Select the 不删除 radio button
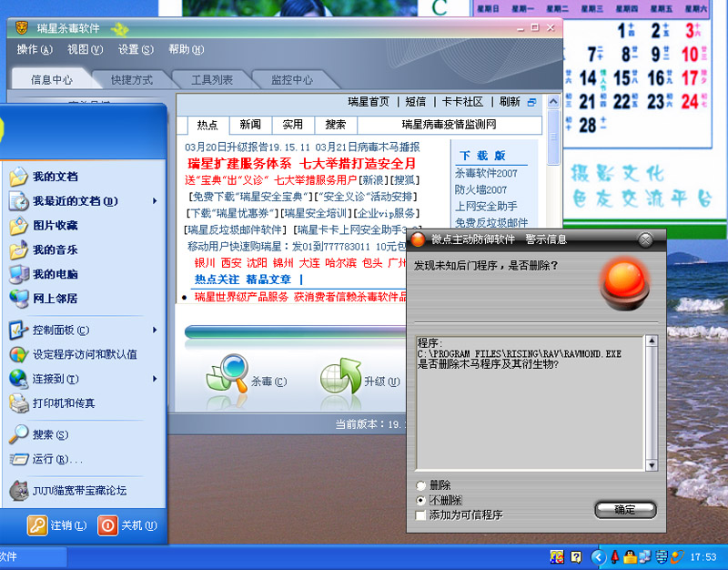The width and height of the screenshot is (728, 570). click(420, 500)
